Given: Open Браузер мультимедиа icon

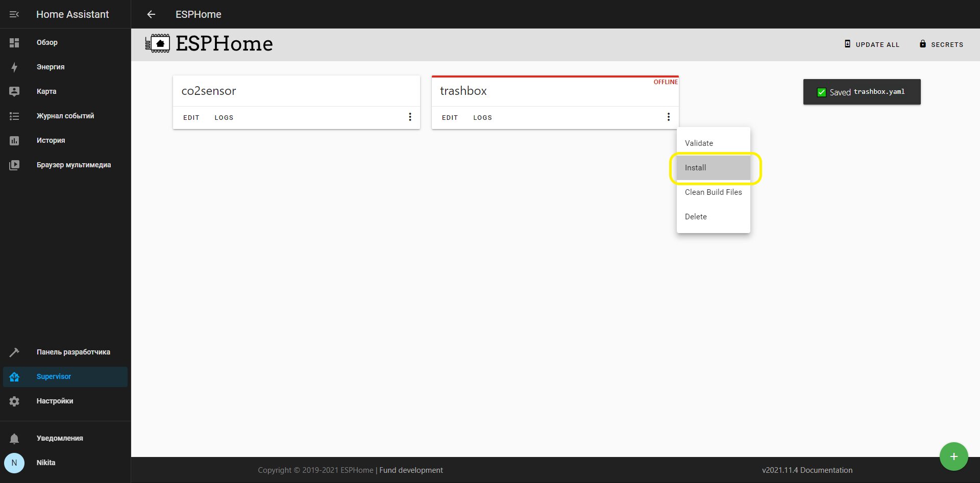Looking at the screenshot, I should pyautogui.click(x=14, y=165).
